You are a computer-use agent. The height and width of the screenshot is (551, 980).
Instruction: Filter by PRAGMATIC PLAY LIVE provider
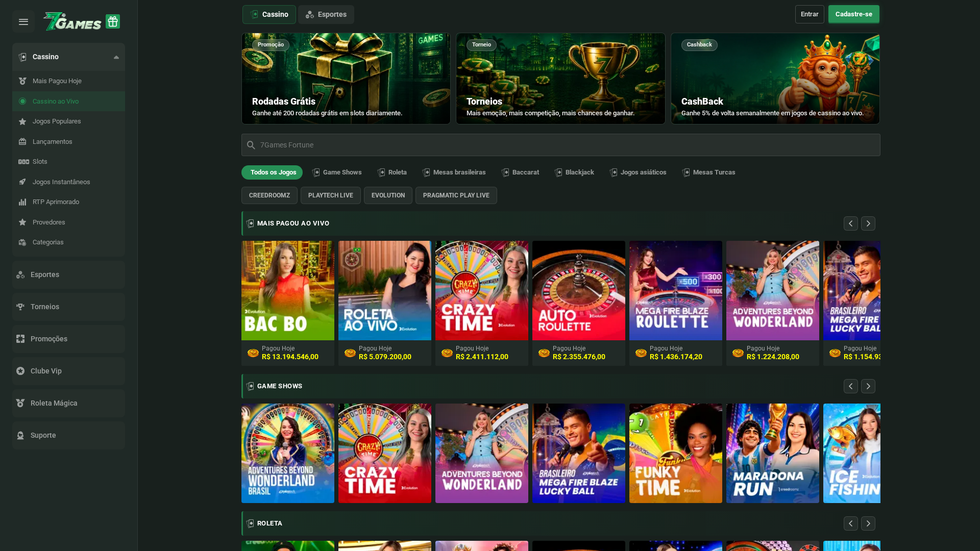click(456, 195)
